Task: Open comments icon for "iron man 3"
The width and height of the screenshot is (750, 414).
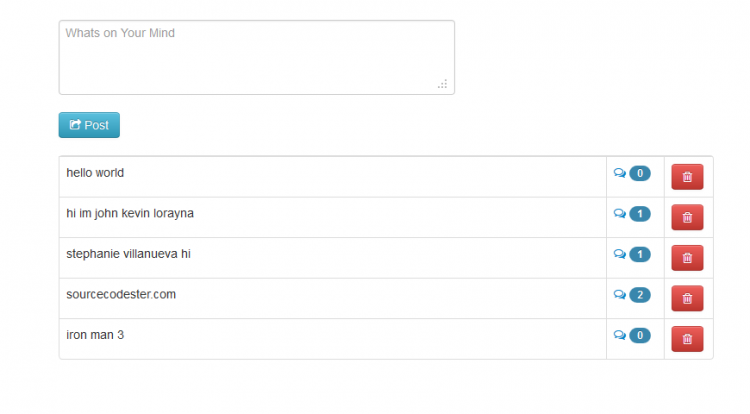Action: 620,335
